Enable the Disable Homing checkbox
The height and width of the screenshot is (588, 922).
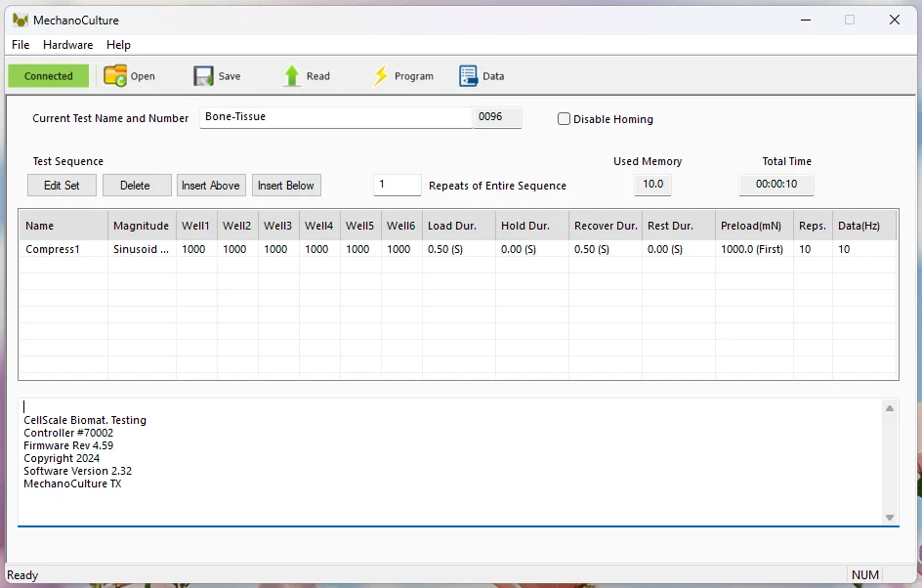click(564, 119)
